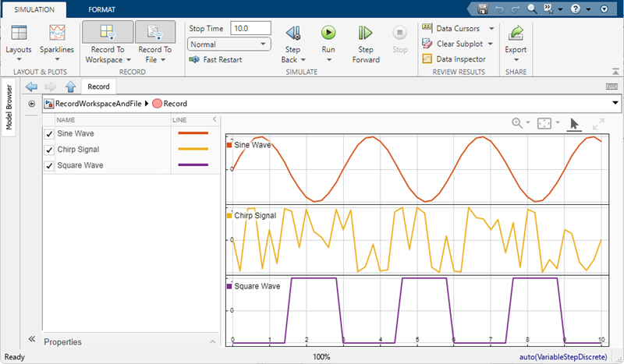Go up to parent with the up arrow
624x364 pixels.
[70, 87]
